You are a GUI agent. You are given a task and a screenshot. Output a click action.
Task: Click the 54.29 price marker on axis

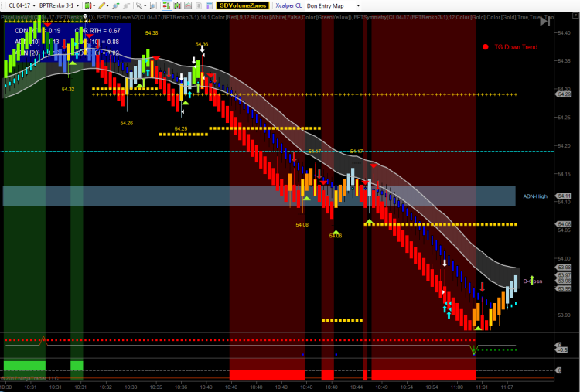tap(563, 94)
